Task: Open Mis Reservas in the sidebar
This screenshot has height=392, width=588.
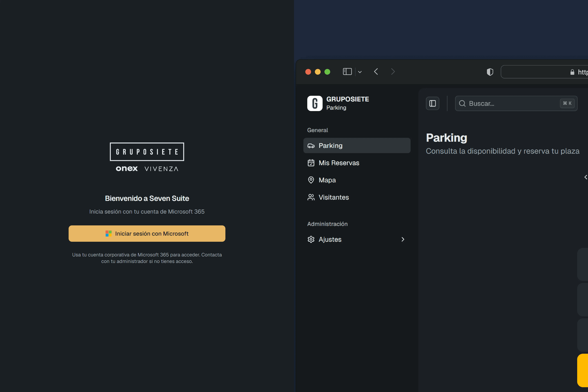Action: [357, 163]
